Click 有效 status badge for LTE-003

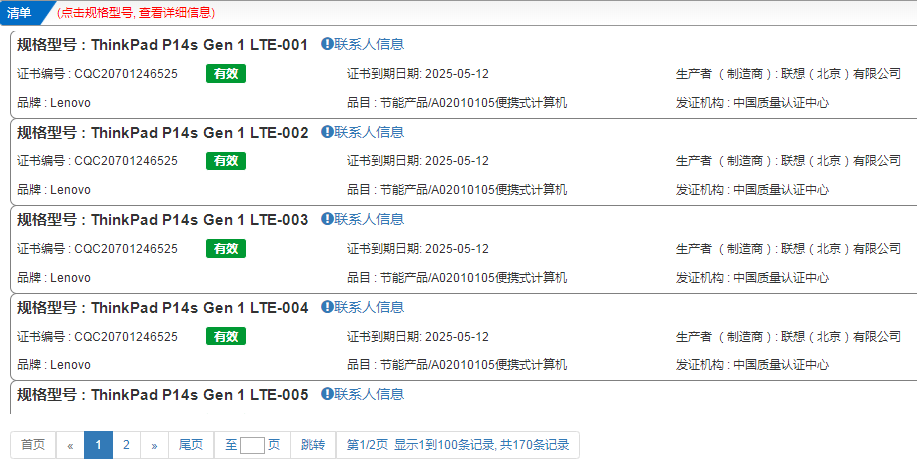[226, 249]
